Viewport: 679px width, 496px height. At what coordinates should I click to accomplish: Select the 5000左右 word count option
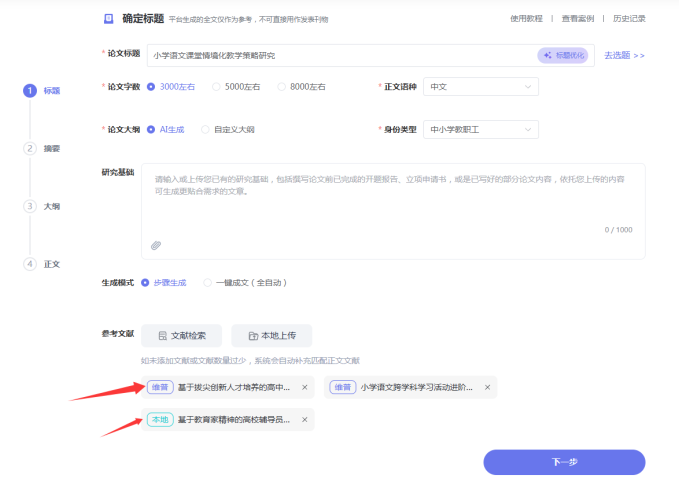click(236, 87)
